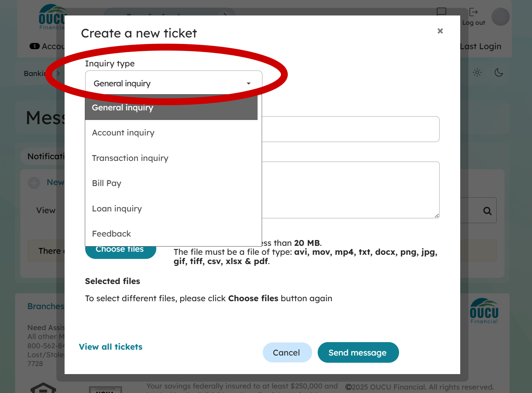Open the Inquiry type dropdown arrow
This screenshot has width=532, height=393.
point(249,84)
